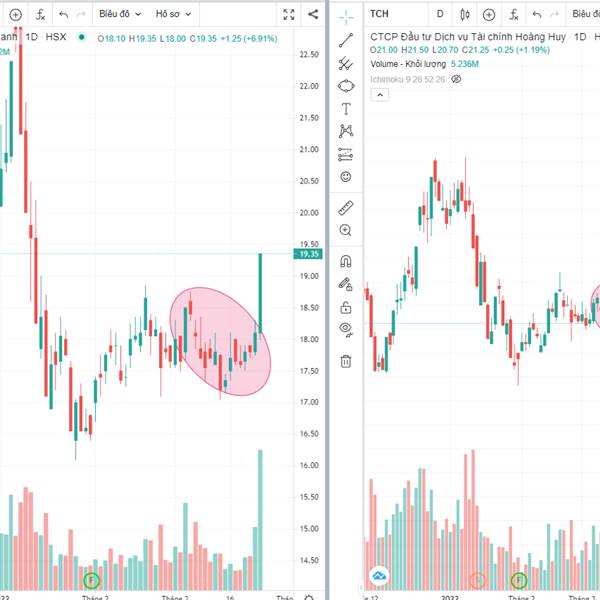
Task: Click the pink highlighted ellipse on chart
Action: (220, 341)
